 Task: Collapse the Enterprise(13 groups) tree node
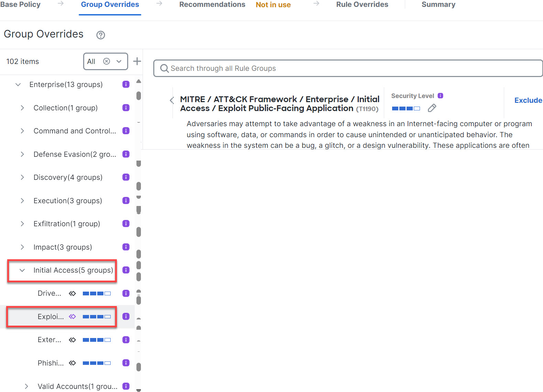tap(18, 85)
